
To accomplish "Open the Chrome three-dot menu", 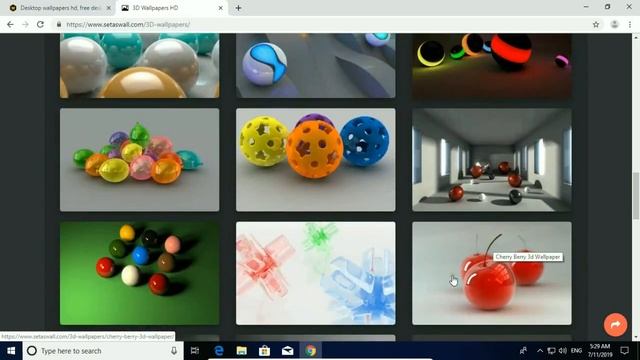I will pyautogui.click(x=630, y=24).
